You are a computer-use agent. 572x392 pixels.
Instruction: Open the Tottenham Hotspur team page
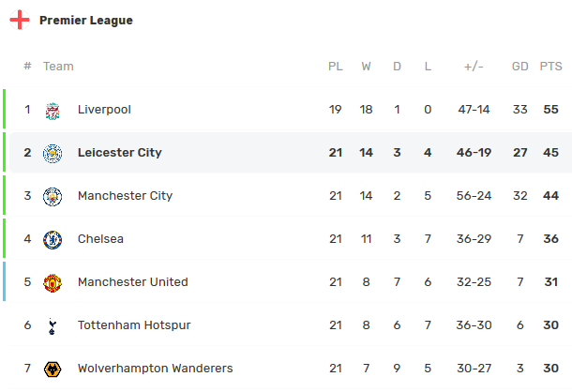(x=134, y=325)
